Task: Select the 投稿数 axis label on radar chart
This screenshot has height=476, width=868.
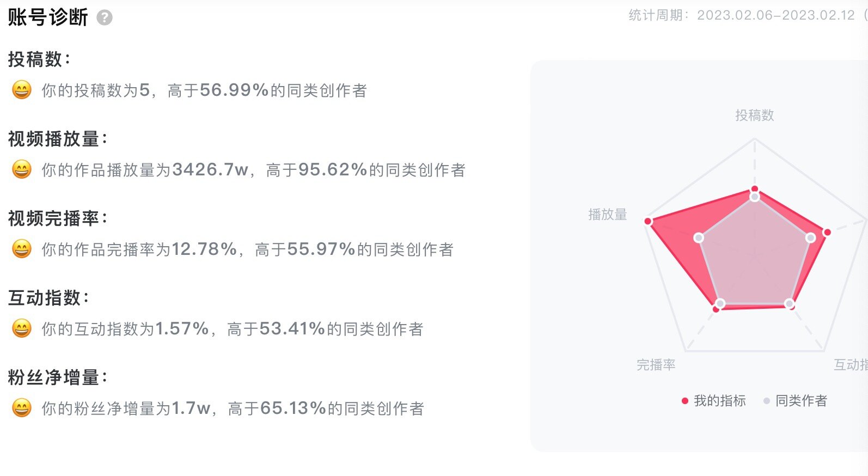Action: [x=755, y=115]
